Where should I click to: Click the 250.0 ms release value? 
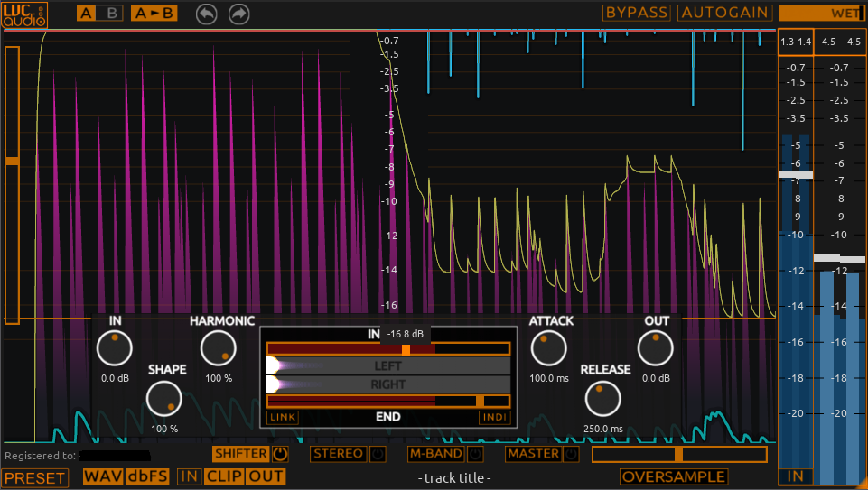(603, 430)
